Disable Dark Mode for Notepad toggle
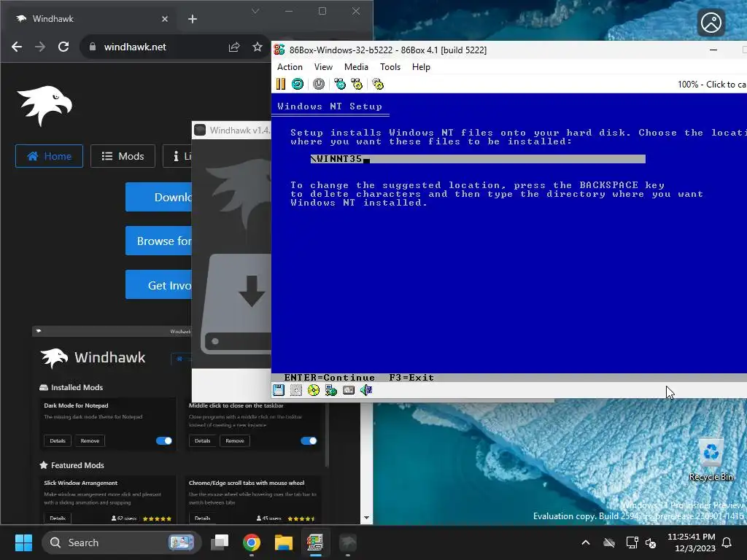 [164, 441]
